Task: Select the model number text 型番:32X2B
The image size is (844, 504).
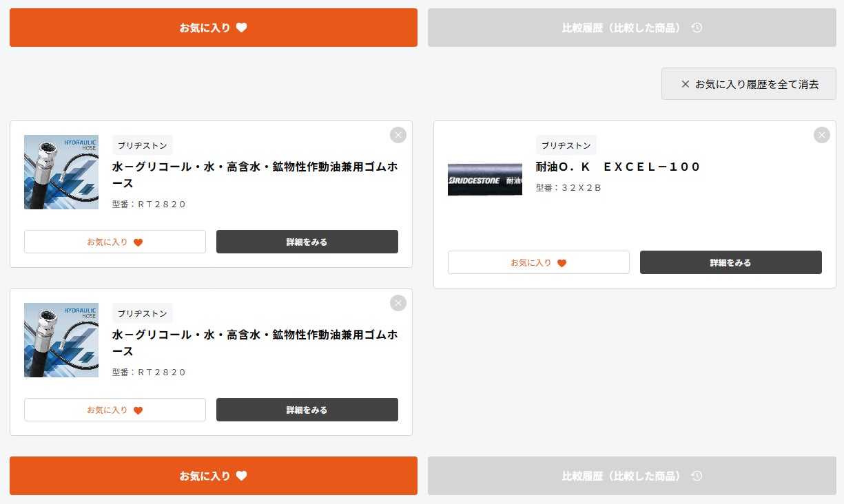Action: pyautogui.click(x=569, y=187)
